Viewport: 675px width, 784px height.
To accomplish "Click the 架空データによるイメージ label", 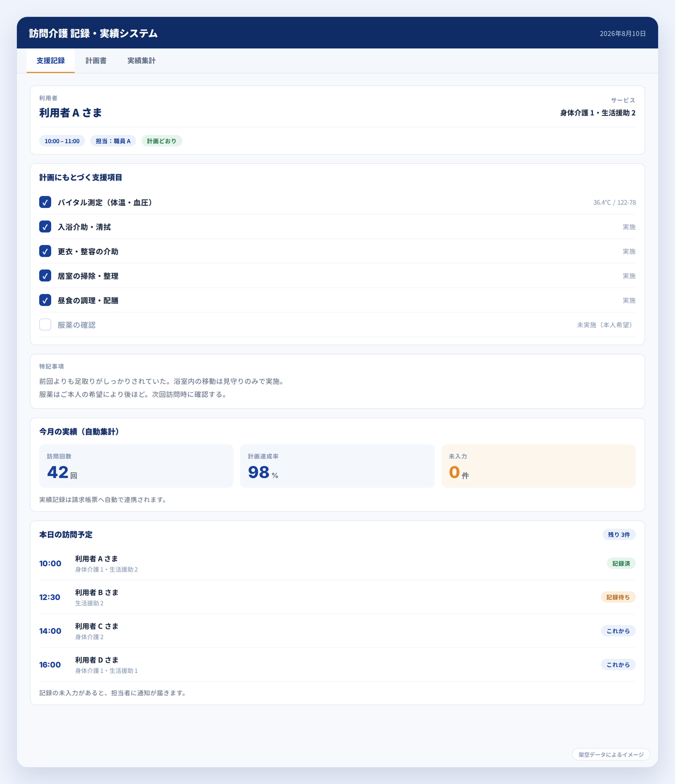I will 611,755.
